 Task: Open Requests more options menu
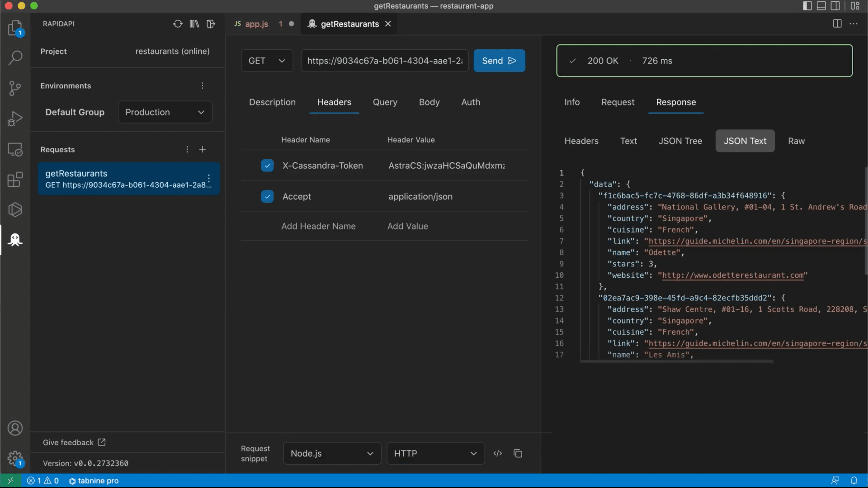pyautogui.click(x=187, y=149)
